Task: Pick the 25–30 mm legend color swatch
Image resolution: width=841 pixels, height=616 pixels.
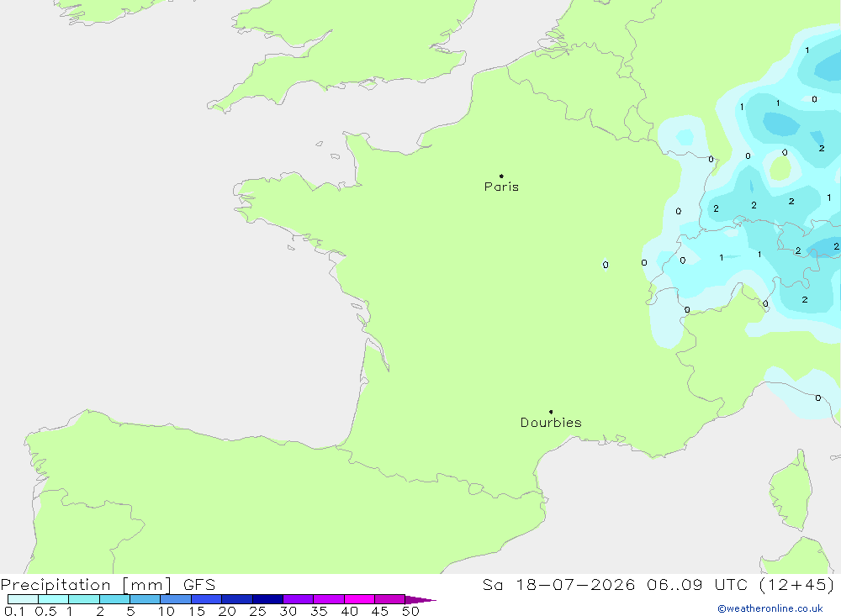Action: [x=267, y=599]
